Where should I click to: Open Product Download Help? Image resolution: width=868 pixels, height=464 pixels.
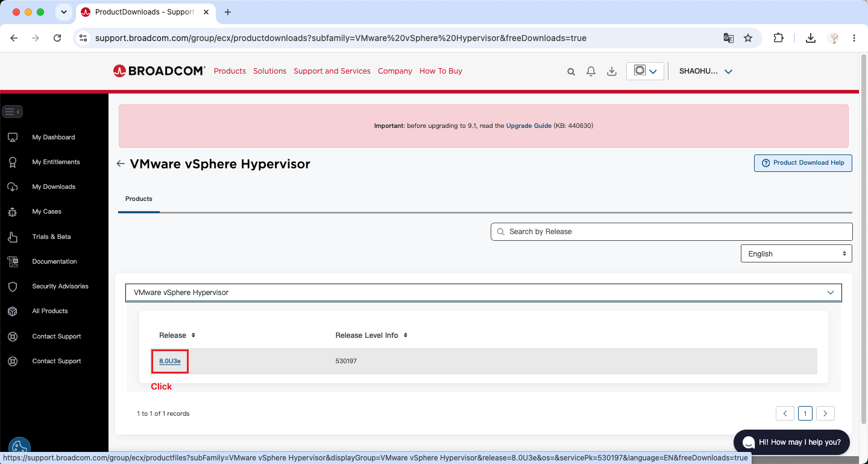[803, 163]
